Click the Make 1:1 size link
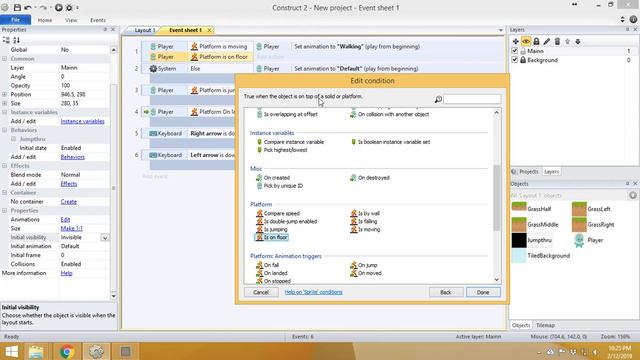The width and height of the screenshot is (640, 360). tap(71, 229)
